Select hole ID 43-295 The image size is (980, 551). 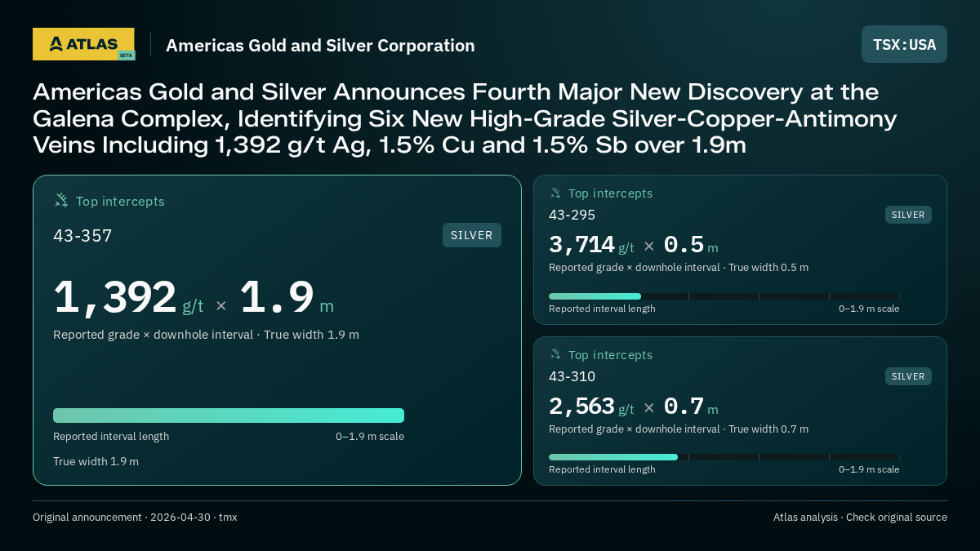tap(572, 216)
